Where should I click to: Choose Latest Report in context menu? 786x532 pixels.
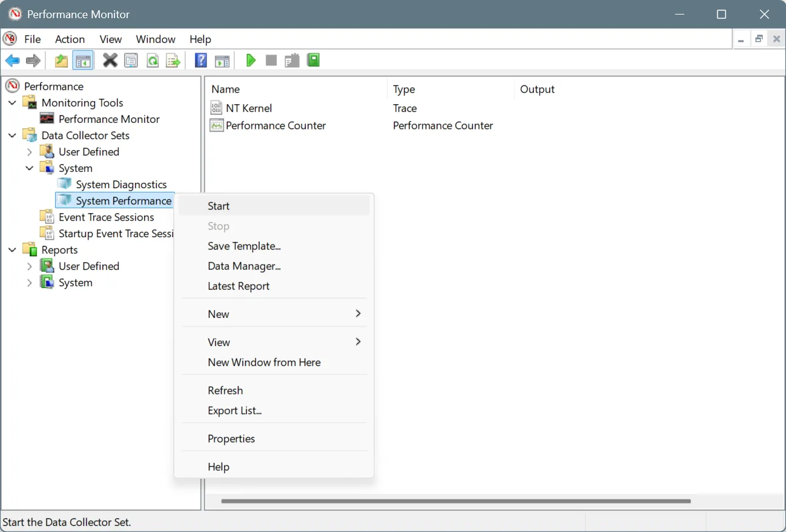point(274,286)
